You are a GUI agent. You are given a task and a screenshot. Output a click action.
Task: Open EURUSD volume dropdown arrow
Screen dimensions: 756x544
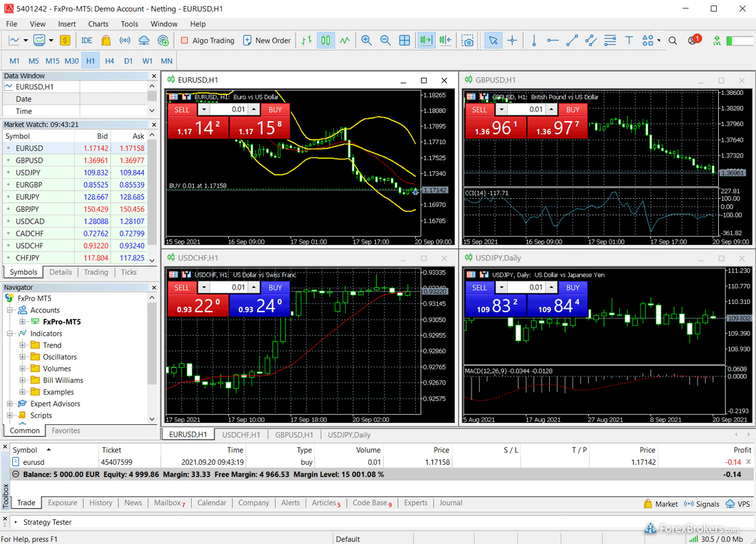click(203, 109)
